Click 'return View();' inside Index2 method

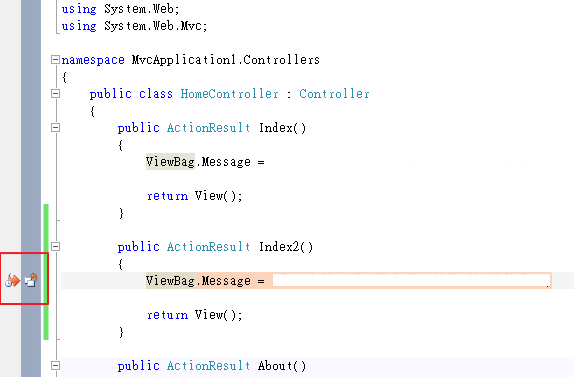point(194,315)
